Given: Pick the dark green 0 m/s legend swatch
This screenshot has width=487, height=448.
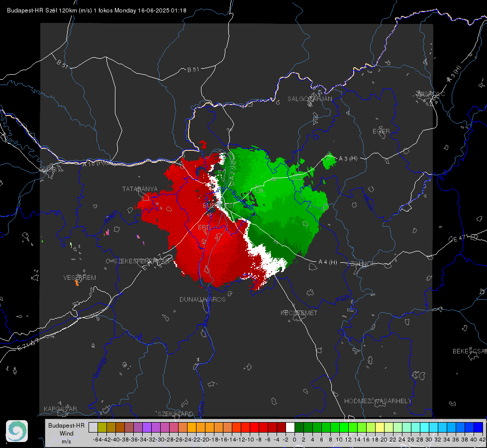Looking at the screenshot, I should click(299, 427).
